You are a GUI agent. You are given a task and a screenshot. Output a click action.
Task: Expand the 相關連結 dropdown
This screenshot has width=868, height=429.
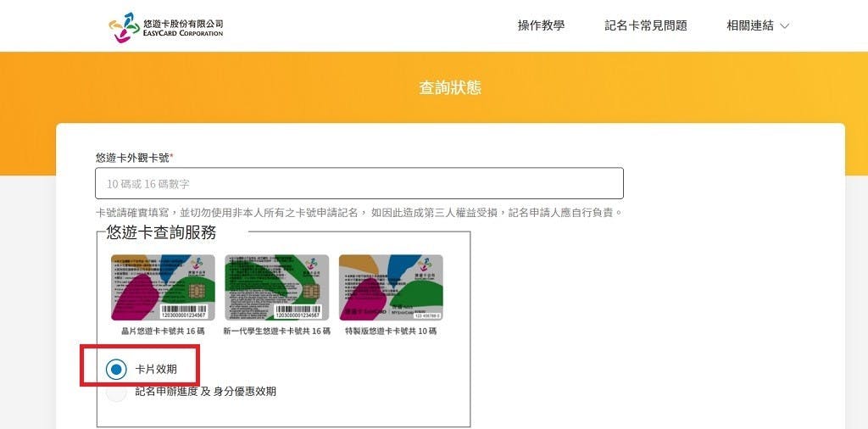coord(757,25)
